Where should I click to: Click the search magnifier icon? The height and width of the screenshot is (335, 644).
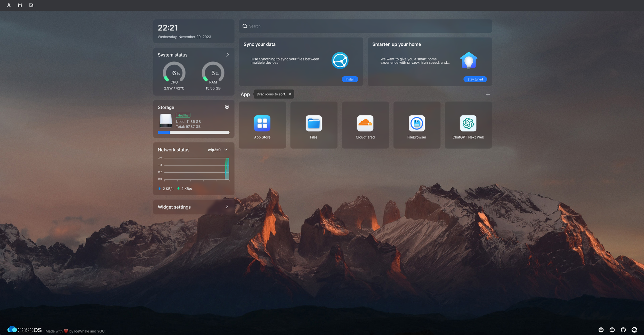pyautogui.click(x=245, y=26)
